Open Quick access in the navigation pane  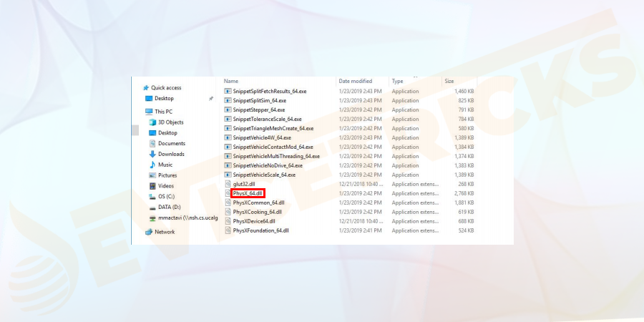point(166,88)
